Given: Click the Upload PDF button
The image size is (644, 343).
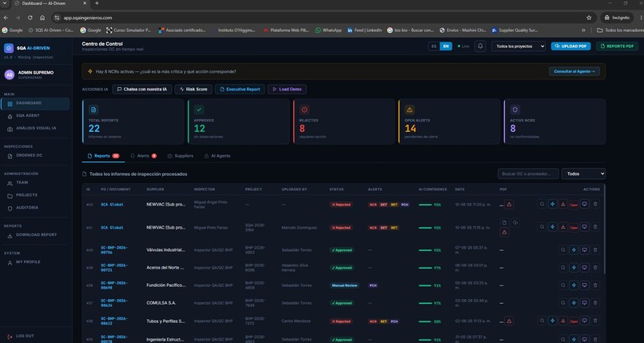Looking at the screenshot, I should pos(570,46).
